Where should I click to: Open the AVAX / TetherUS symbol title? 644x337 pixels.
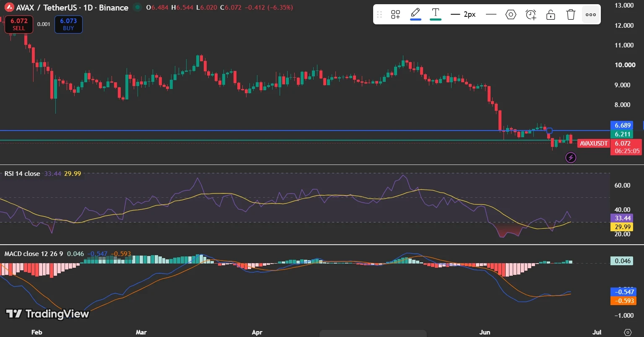(72, 8)
